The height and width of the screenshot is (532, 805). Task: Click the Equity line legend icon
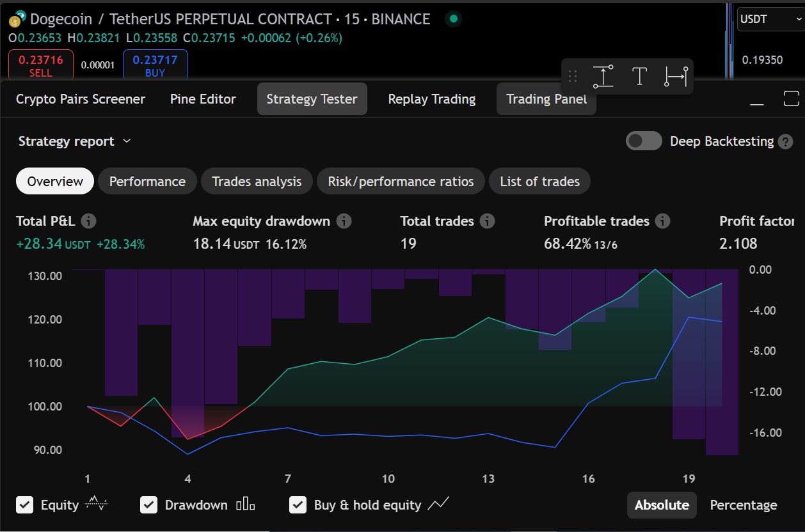[x=97, y=504]
